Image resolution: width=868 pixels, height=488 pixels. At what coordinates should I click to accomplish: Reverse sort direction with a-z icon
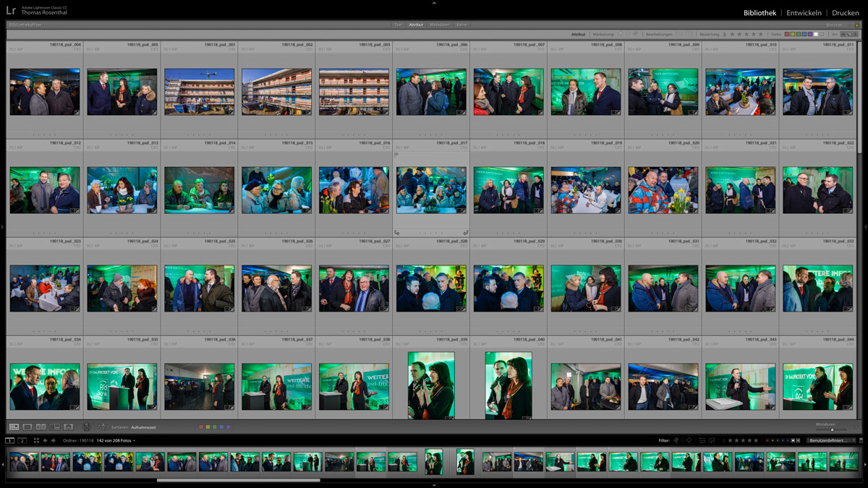click(x=102, y=427)
